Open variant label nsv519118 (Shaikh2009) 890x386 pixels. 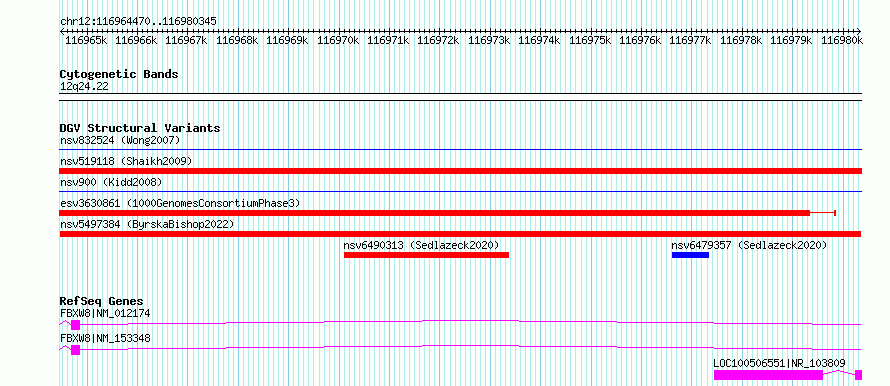coord(126,161)
